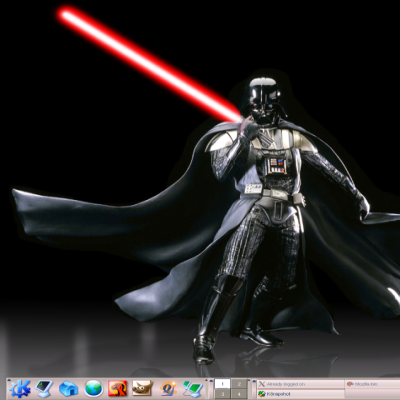This screenshot has width=400, height=400.
Task: Click the small arrow left of pager
Action: pos(211,381)
